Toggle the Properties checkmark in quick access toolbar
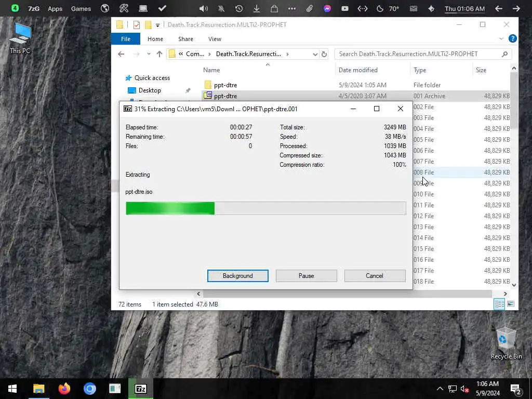Screen dimensions: 532x399 pyautogui.click(x=137, y=25)
